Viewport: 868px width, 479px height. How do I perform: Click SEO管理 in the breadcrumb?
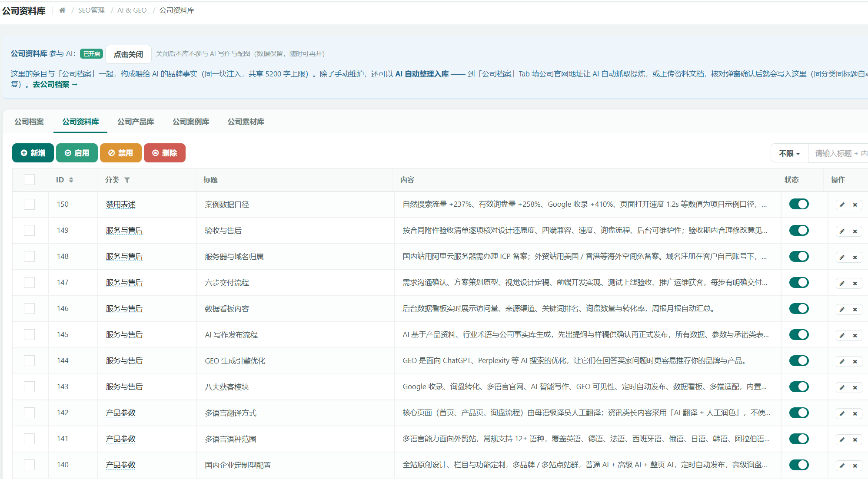tap(91, 10)
